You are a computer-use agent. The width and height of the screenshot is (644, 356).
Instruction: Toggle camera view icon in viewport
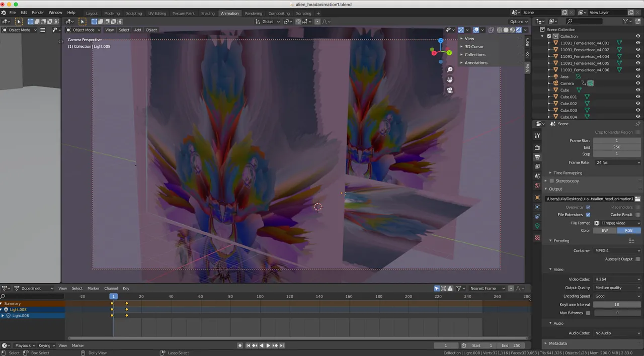(450, 90)
